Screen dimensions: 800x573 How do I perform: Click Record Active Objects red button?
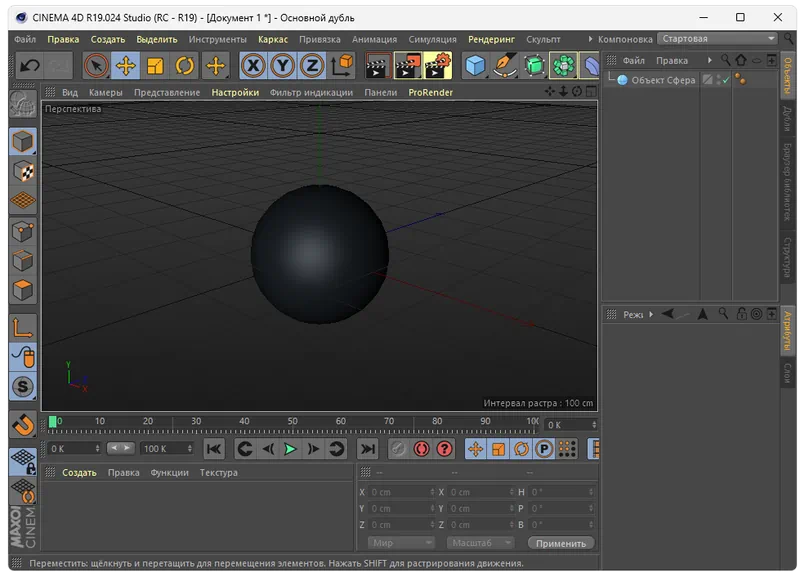click(x=421, y=449)
